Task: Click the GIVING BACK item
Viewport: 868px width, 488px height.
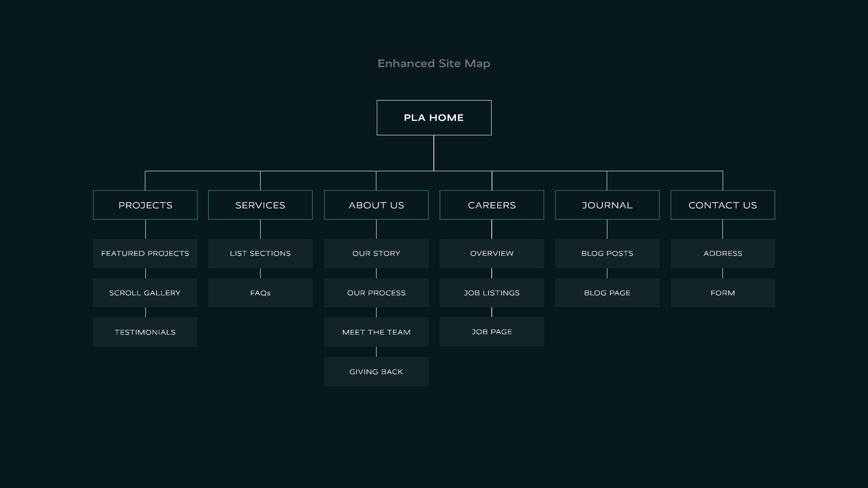Action: [376, 371]
